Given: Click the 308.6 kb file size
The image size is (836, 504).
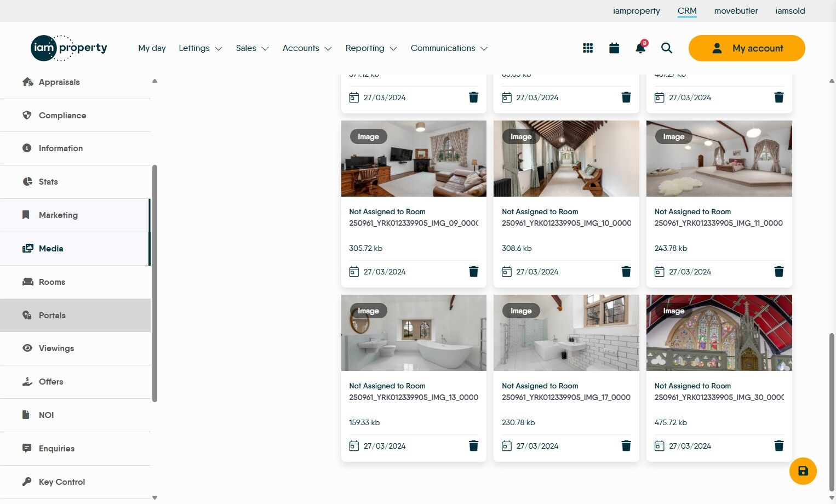Looking at the screenshot, I should 517,249.
